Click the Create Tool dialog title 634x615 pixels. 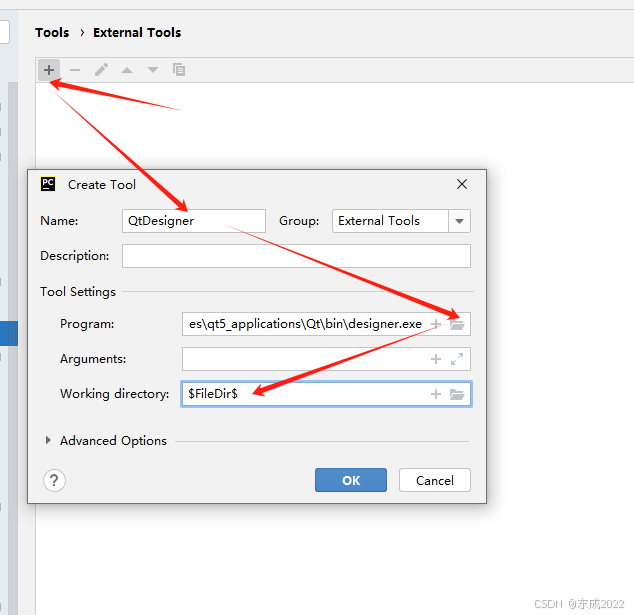tap(102, 185)
